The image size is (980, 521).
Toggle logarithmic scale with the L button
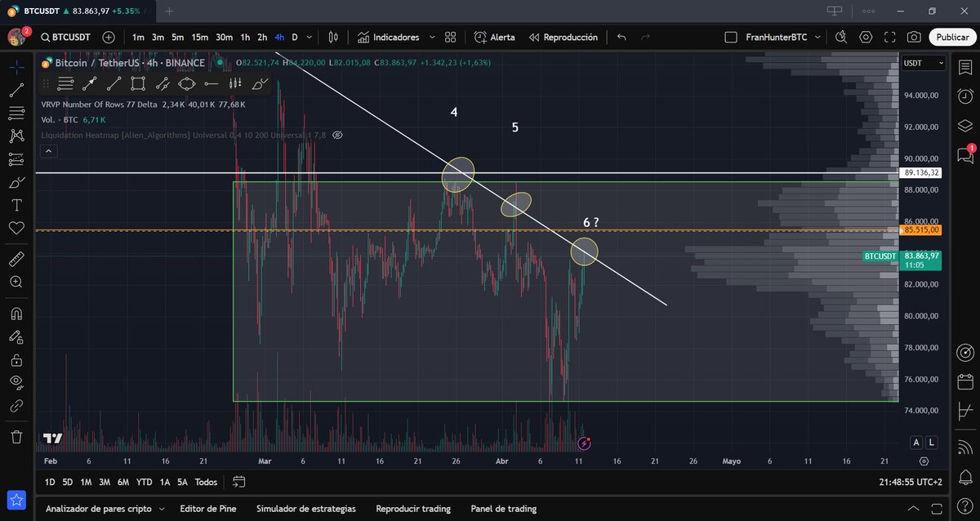click(x=932, y=443)
